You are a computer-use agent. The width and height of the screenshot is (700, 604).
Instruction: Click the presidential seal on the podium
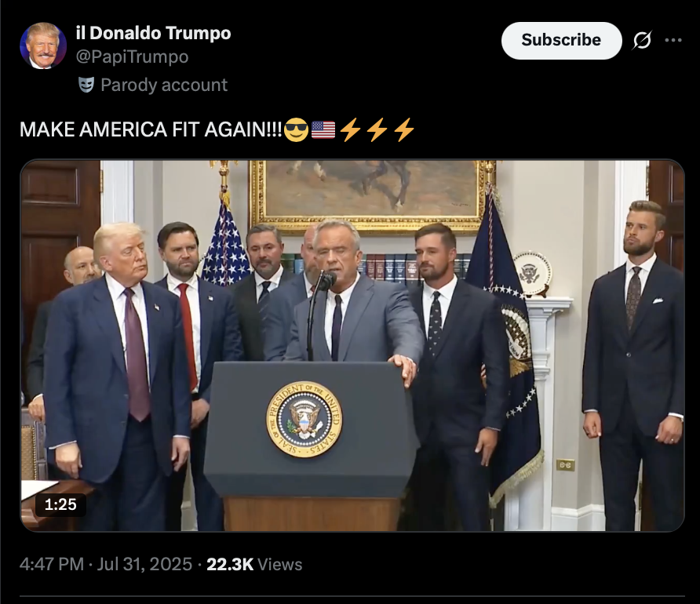[304, 420]
